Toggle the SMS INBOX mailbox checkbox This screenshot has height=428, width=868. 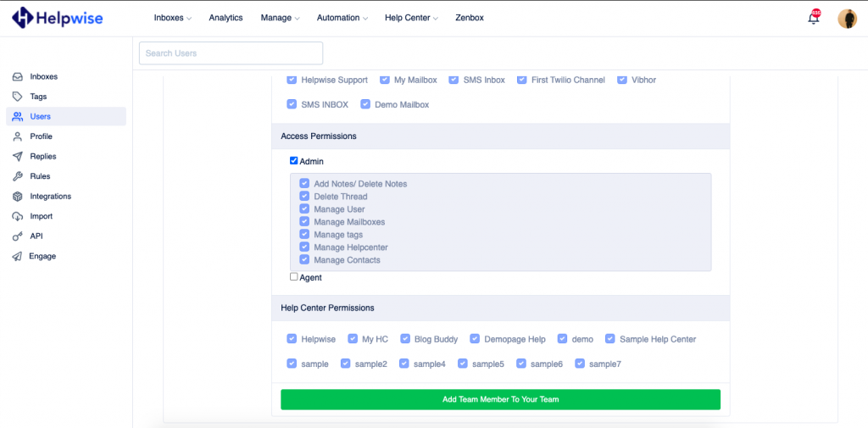[292, 104]
